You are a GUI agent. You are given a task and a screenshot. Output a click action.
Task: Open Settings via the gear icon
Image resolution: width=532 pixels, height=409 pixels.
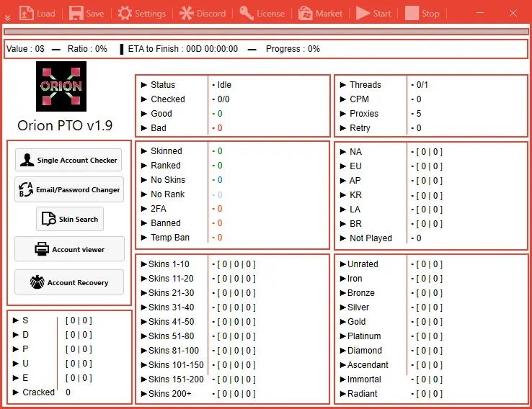[125, 13]
